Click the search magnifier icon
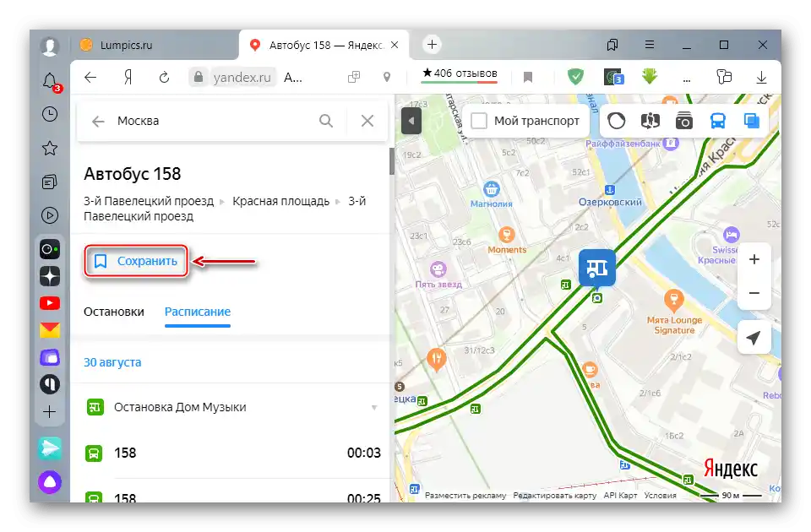The image size is (811, 532). point(326,121)
